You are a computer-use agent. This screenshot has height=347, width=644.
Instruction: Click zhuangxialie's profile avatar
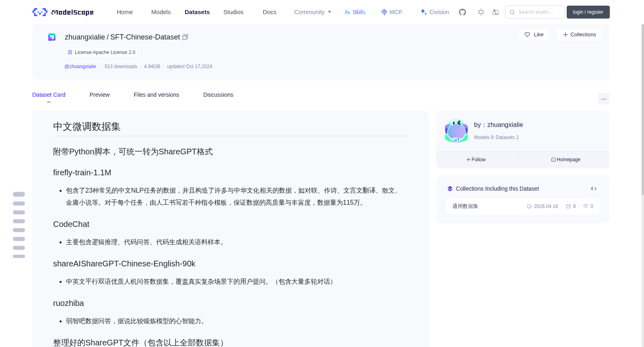(456, 131)
